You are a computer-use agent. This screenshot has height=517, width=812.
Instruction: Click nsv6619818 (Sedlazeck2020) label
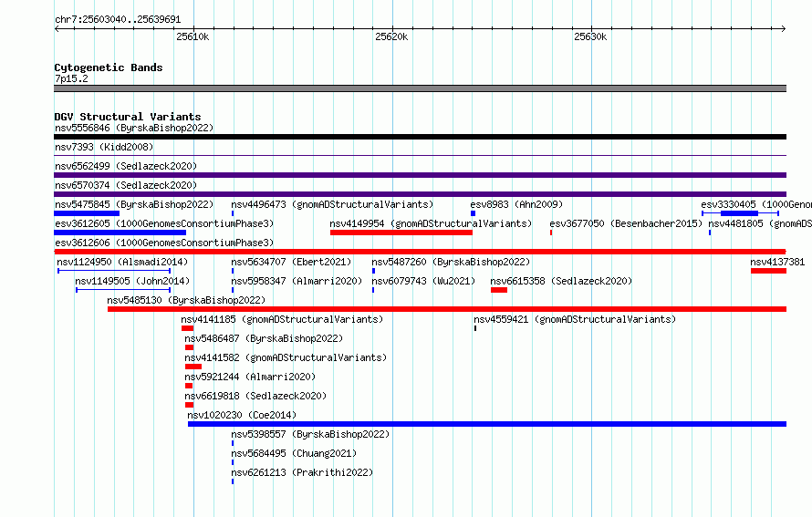(255, 396)
